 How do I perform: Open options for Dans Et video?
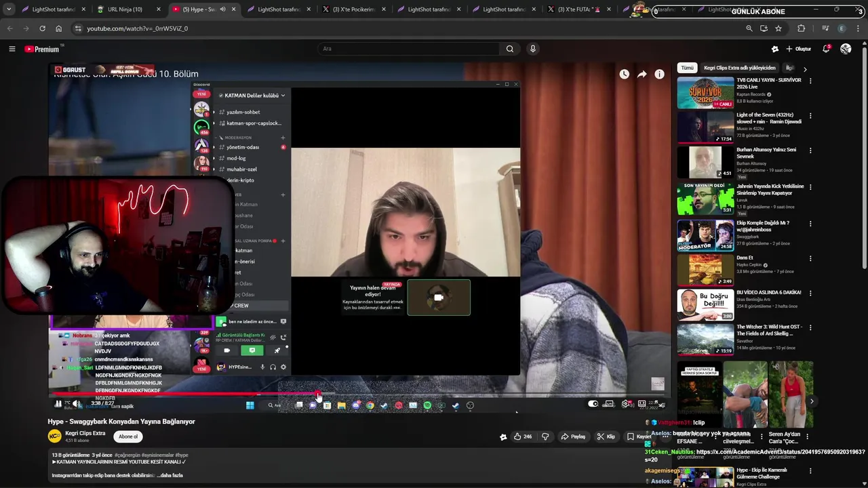810,259
